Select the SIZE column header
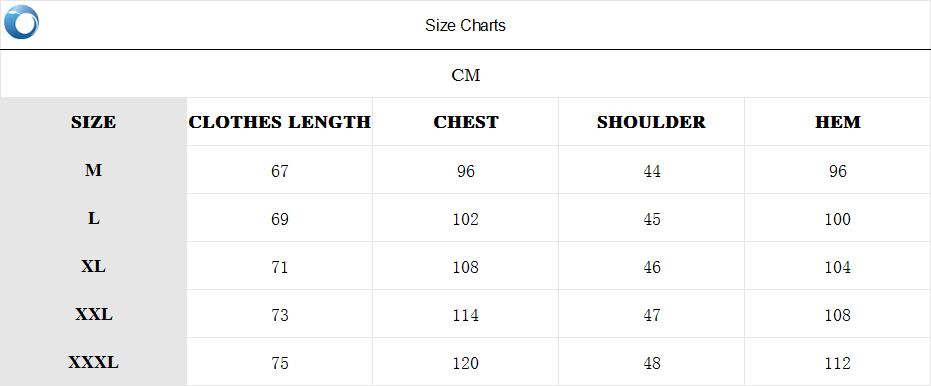931x386 pixels. point(93,122)
